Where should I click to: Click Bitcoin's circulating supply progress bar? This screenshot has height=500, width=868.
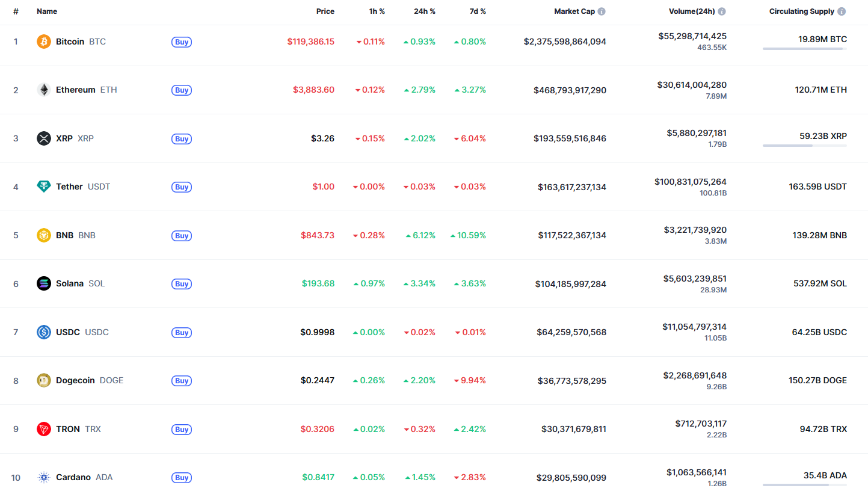(805, 49)
